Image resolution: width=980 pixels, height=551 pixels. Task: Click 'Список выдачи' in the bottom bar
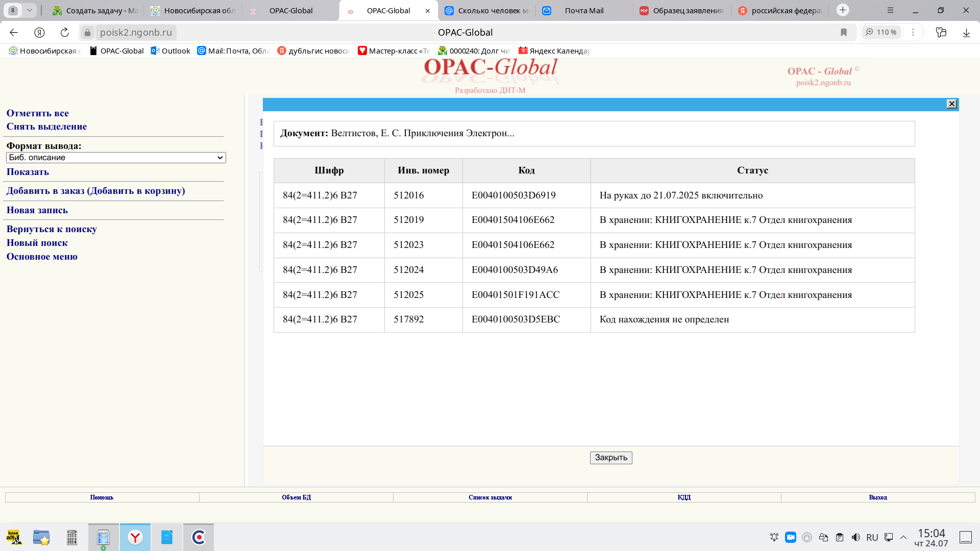point(490,497)
